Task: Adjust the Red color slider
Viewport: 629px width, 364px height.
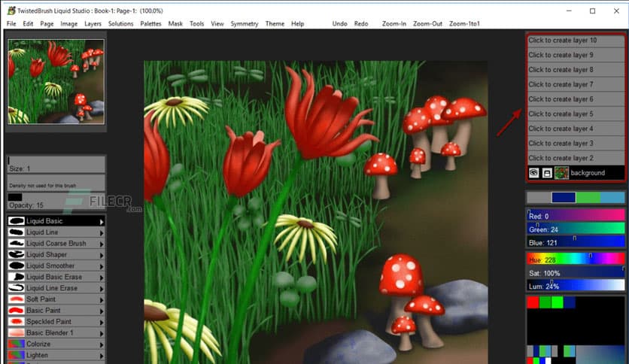Action: pyautogui.click(x=576, y=216)
